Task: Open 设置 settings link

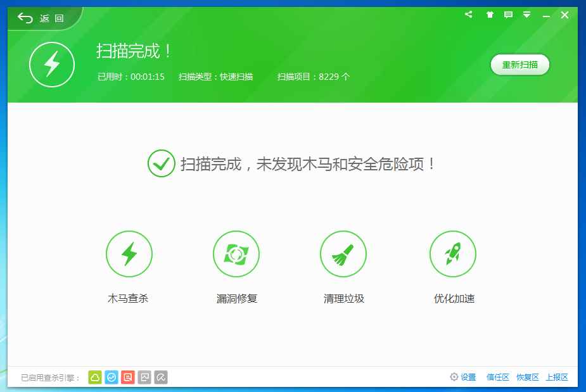Action: pyautogui.click(x=468, y=377)
